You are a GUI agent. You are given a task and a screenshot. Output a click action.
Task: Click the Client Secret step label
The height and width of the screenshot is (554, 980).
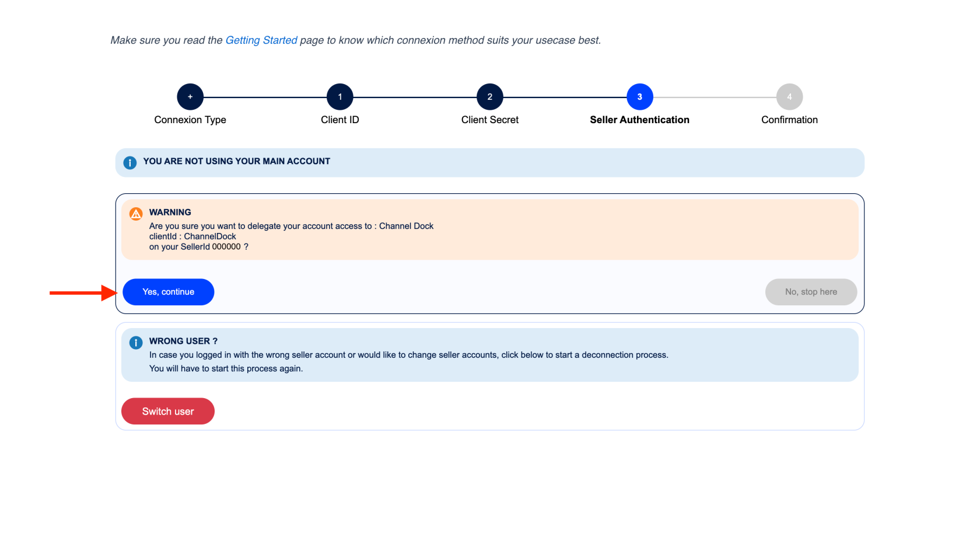click(490, 120)
